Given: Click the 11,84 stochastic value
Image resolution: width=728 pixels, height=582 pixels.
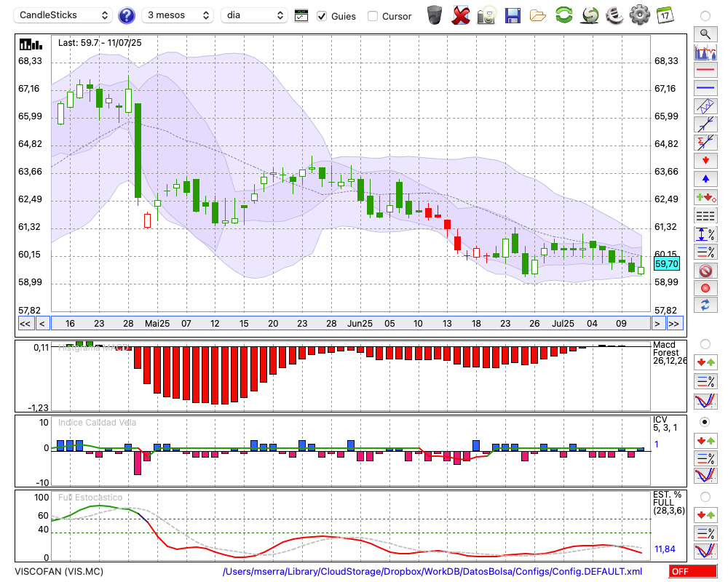Looking at the screenshot, I should click(665, 549).
